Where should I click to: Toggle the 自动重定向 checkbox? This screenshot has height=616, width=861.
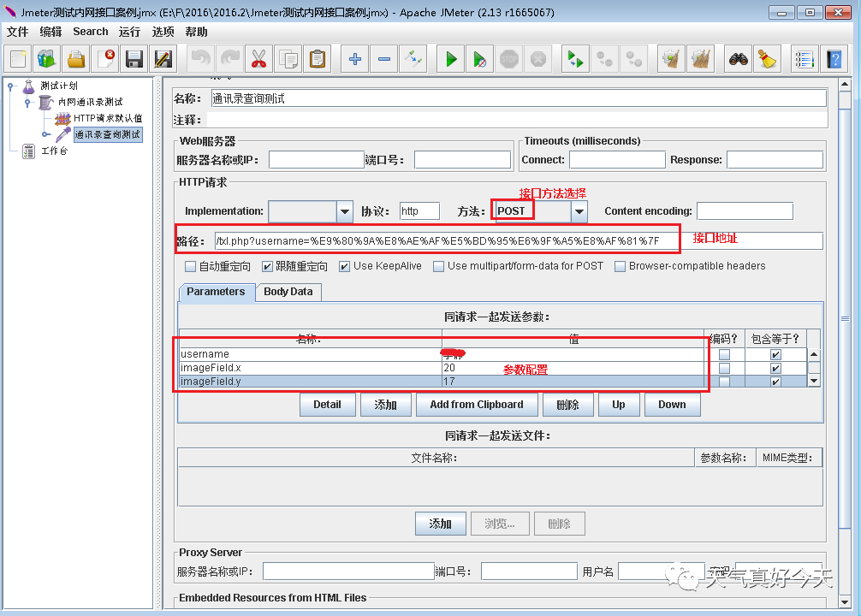191,266
